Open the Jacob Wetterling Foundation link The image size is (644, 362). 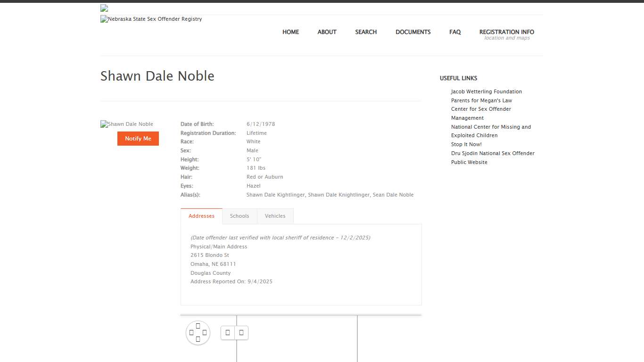click(x=486, y=91)
